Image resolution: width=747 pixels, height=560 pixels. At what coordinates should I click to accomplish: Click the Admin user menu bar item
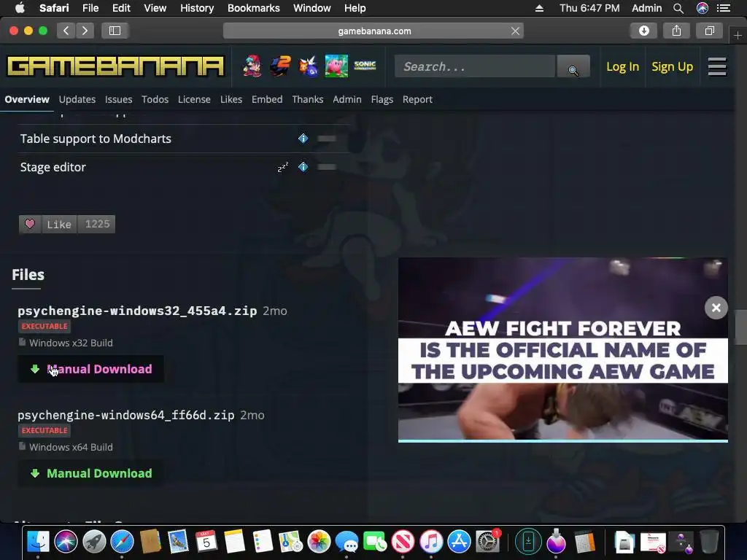(x=646, y=8)
